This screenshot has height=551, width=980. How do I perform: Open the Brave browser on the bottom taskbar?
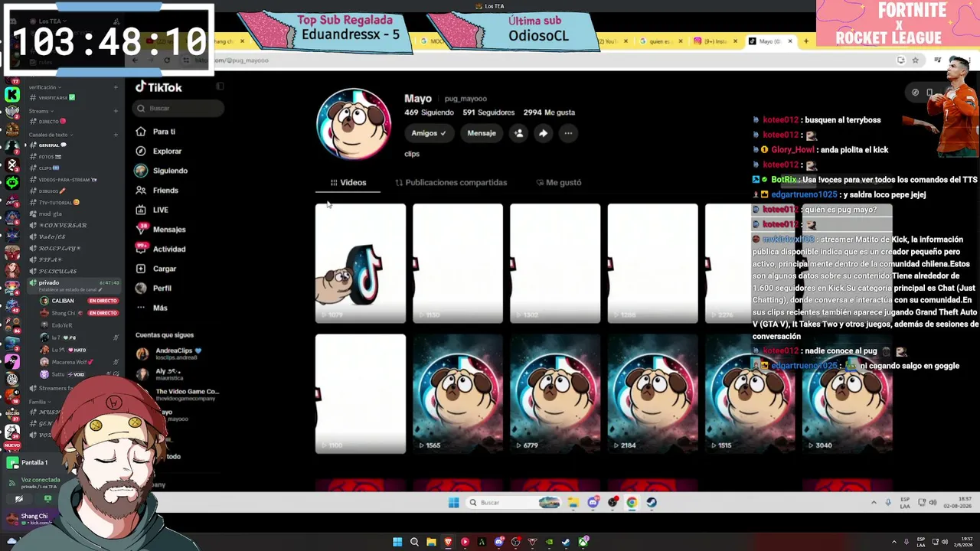448,543
